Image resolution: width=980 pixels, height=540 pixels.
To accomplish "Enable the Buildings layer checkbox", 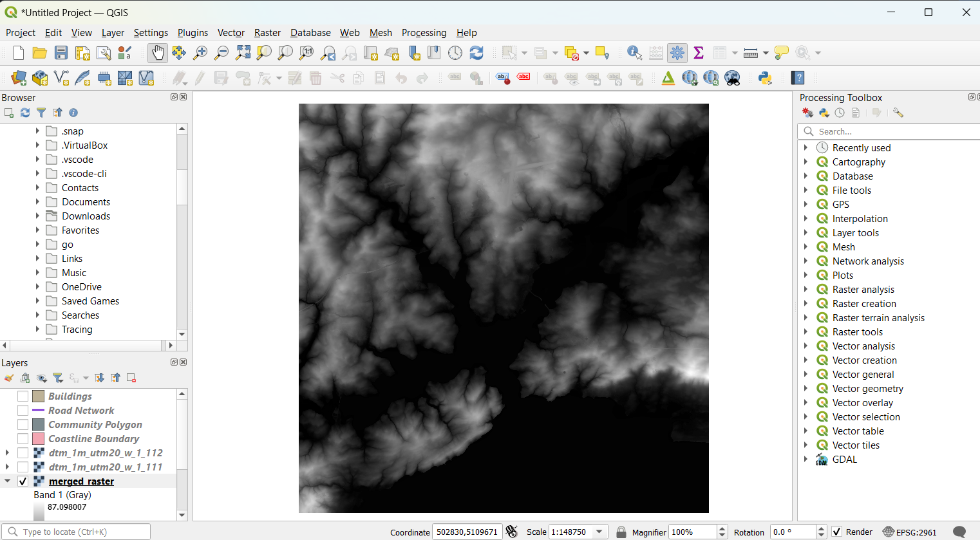I will [23, 396].
